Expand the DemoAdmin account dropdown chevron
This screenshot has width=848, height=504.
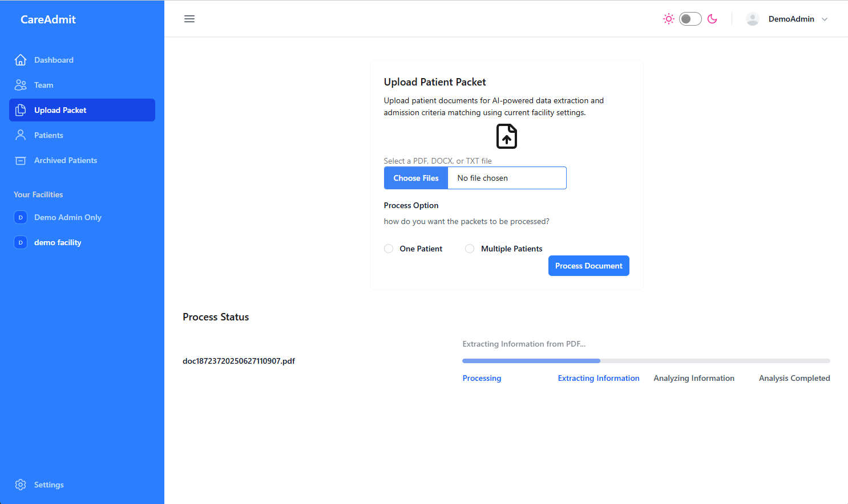coord(825,19)
